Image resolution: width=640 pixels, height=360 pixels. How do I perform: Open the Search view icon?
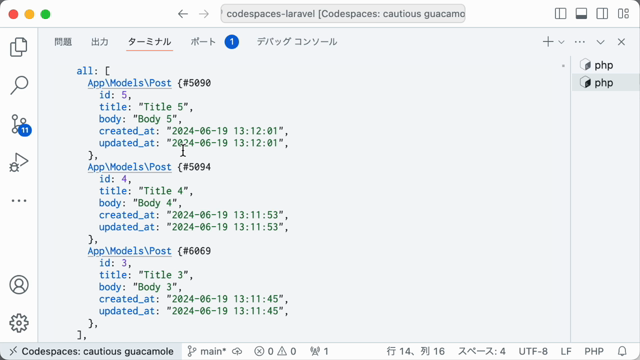[x=19, y=85]
